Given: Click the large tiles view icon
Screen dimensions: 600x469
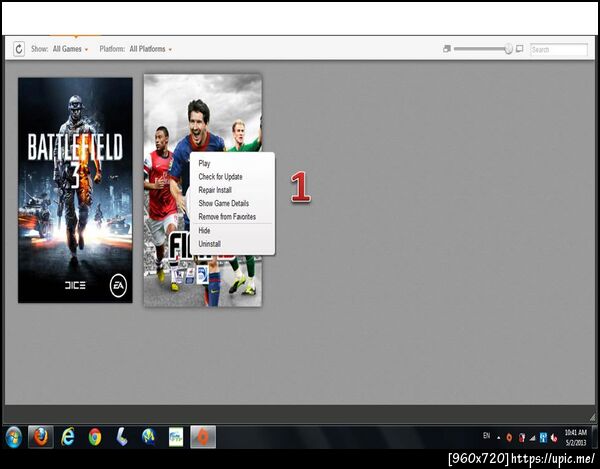Looking at the screenshot, I should (520, 49).
